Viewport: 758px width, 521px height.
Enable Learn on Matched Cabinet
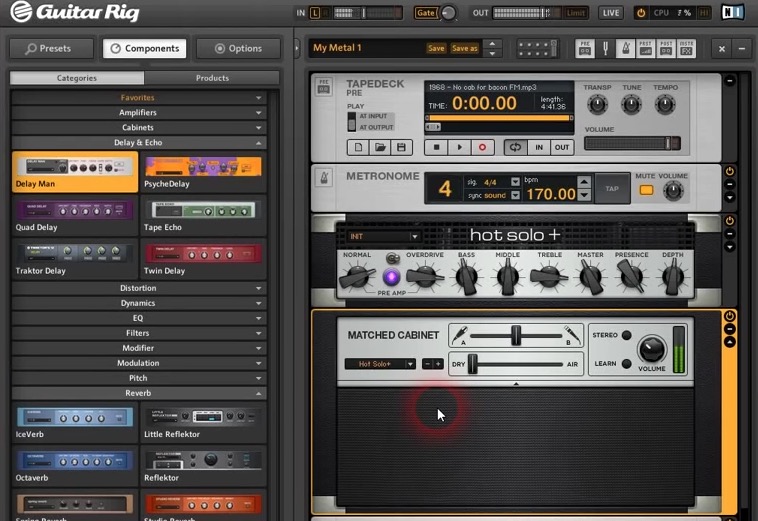627,363
